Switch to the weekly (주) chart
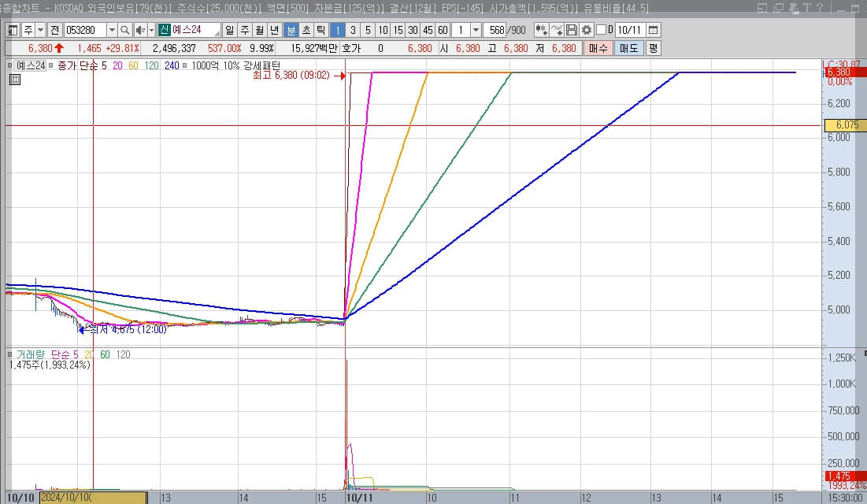This screenshot has width=867, height=504. click(245, 30)
